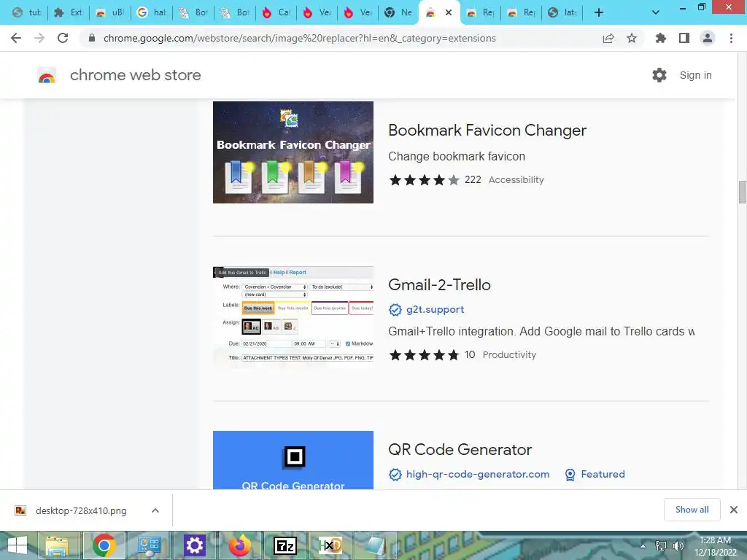747x560 pixels.
Task: Switch to the Google 'hal' tab
Action: [x=151, y=12]
